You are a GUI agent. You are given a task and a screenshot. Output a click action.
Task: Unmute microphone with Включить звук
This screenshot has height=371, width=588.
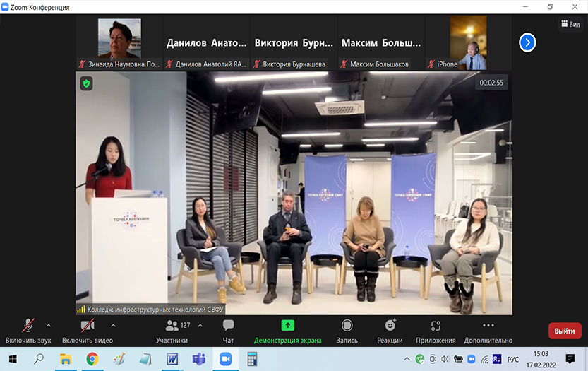point(28,330)
